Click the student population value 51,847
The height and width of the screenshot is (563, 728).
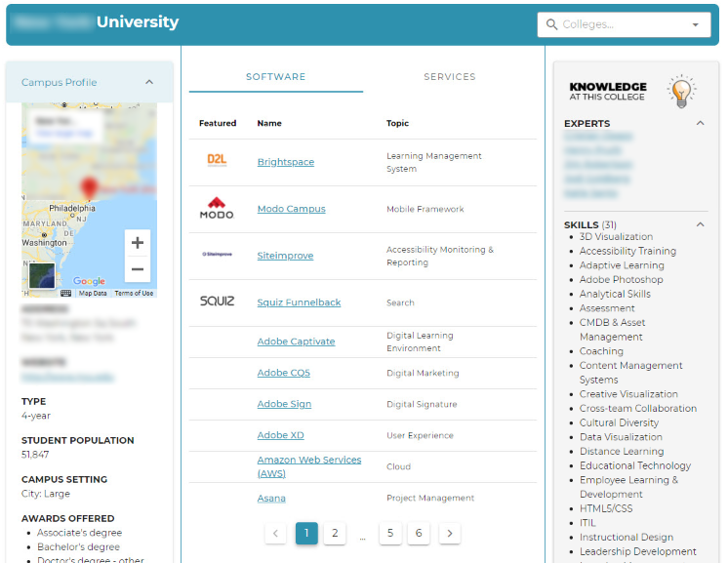pyautogui.click(x=35, y=455)
